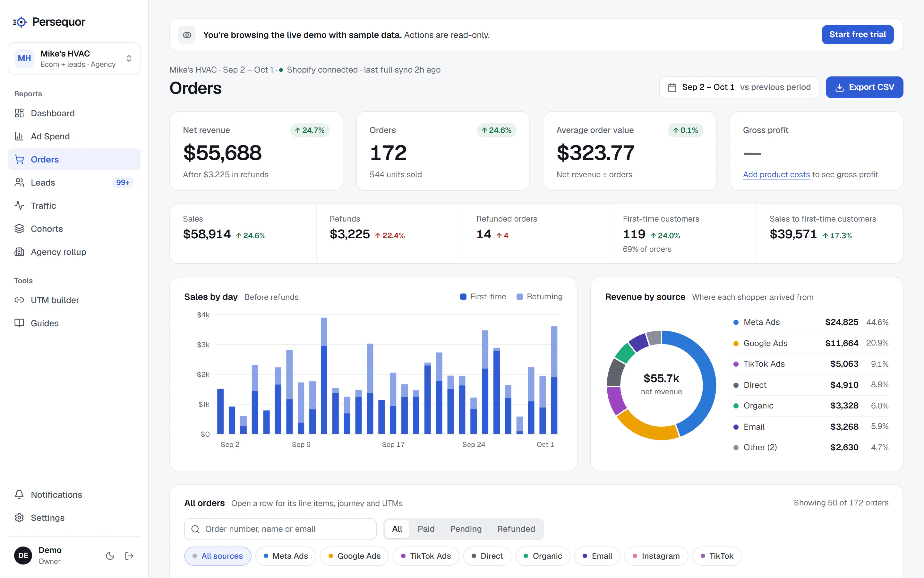Filter orders by Instagram chip
The image size is (924, 578).
click(x=656, y=556)
